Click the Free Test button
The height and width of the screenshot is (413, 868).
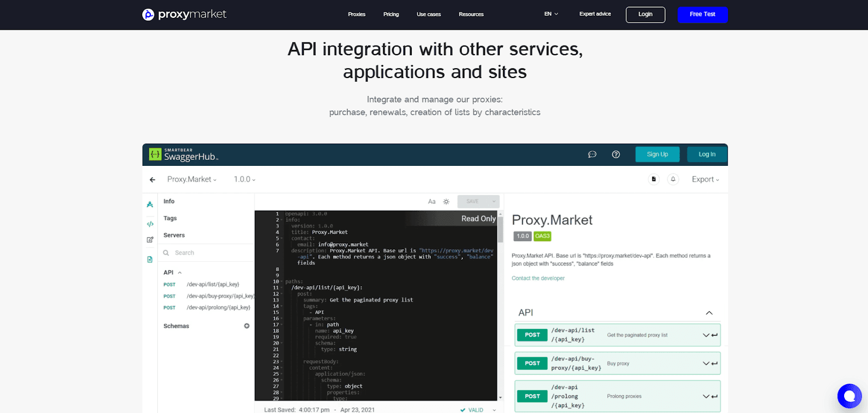coord(703,15)
